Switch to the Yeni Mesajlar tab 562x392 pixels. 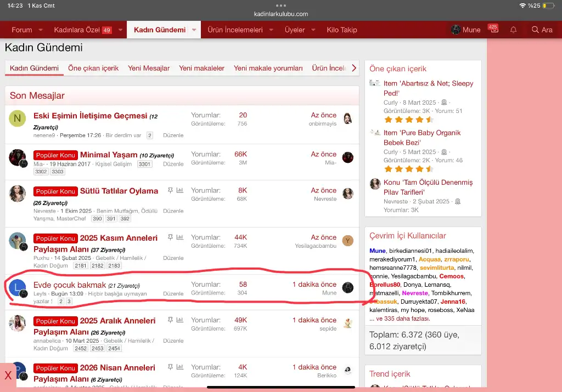point(149,68)
